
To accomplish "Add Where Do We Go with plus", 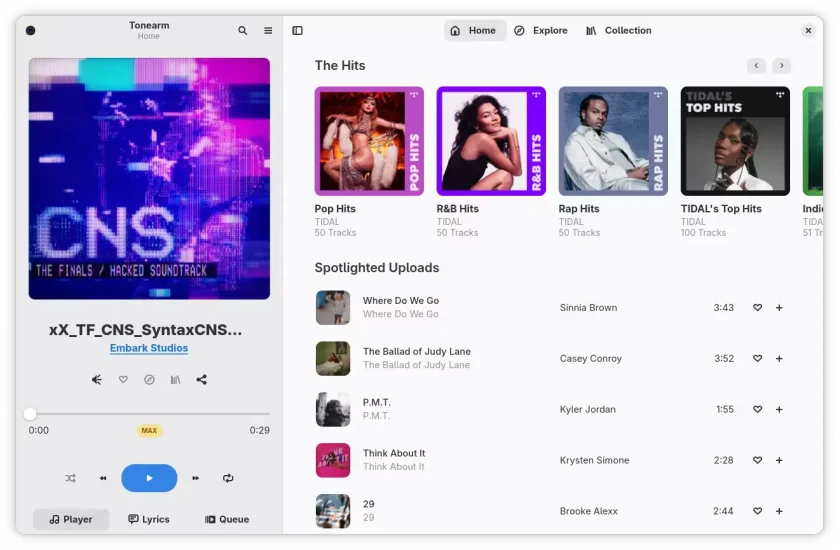I will 779,307.
